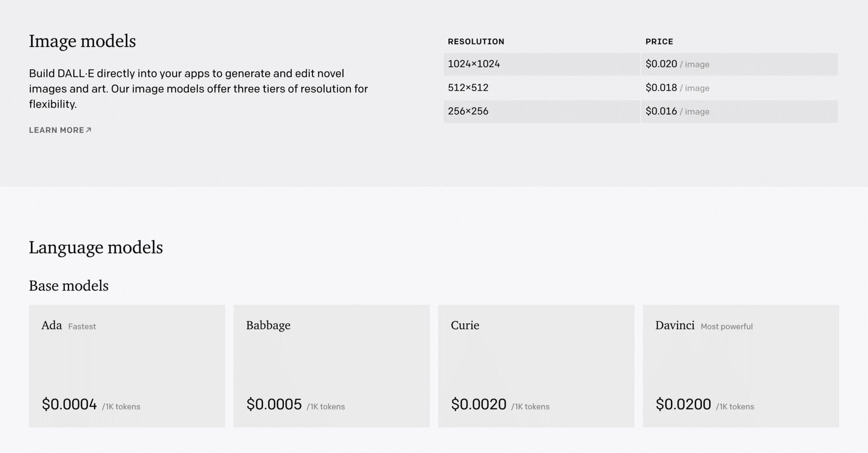Select the 512×512 resolution cell
Viewport: 868px width, 453px height.
tap(542, 88)
